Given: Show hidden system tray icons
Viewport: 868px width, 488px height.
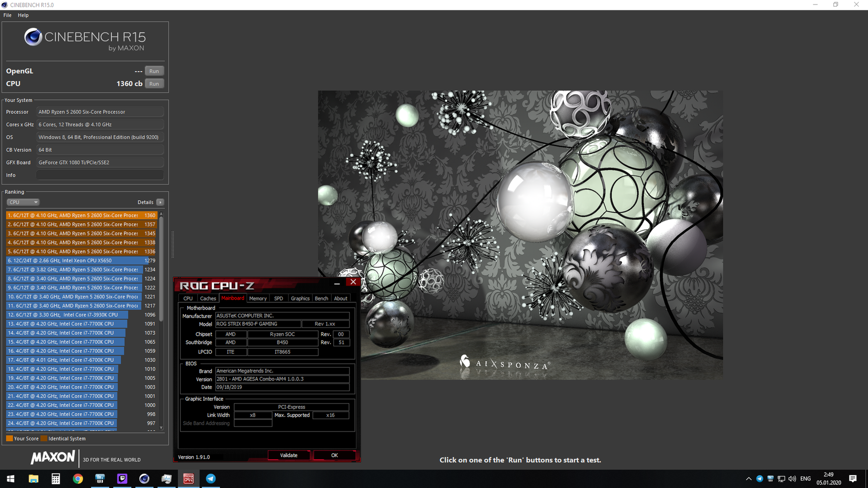Looking at the screenshot, I should pos(749,479).
